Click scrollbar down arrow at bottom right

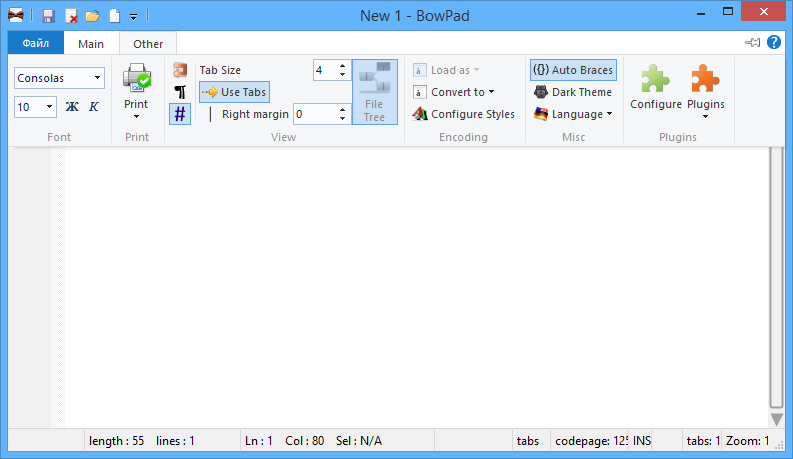click(x=777, y=420)
